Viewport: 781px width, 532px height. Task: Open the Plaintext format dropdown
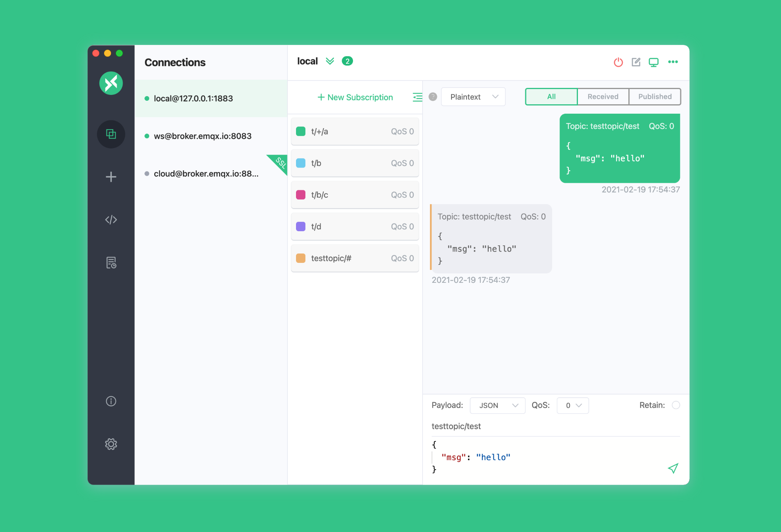473,97
